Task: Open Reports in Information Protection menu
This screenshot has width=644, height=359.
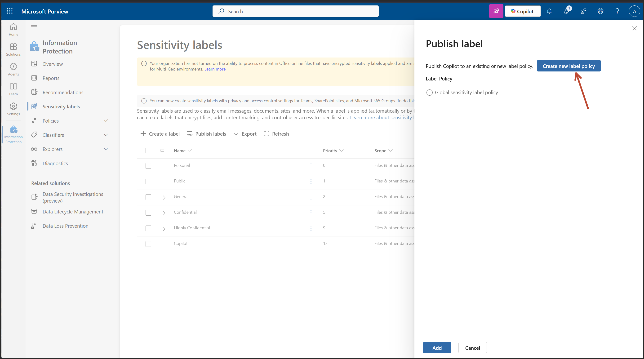Action: (x=51, y=78)
